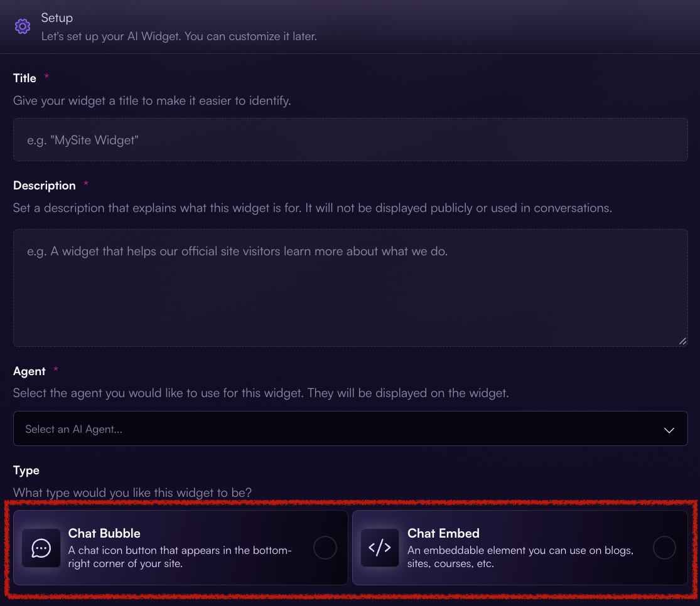
Task: Click the Setup heading text
Action: click(x=57, y=18)
